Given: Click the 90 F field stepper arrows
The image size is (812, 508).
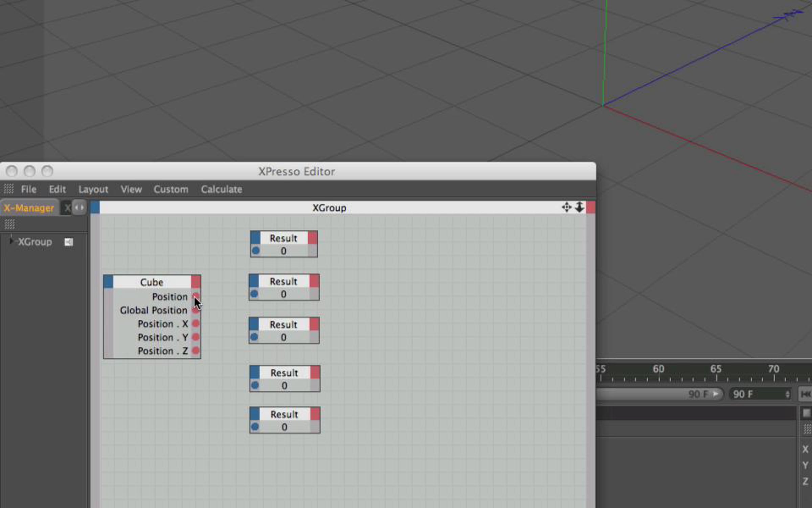Looking at the screenshot, I should (x=787, y=394).
